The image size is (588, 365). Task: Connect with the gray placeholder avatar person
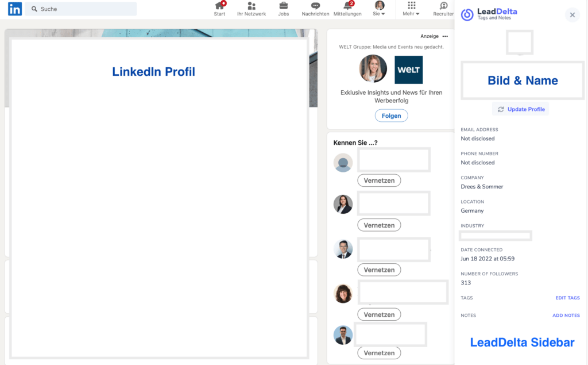click(x=379, y=180)
